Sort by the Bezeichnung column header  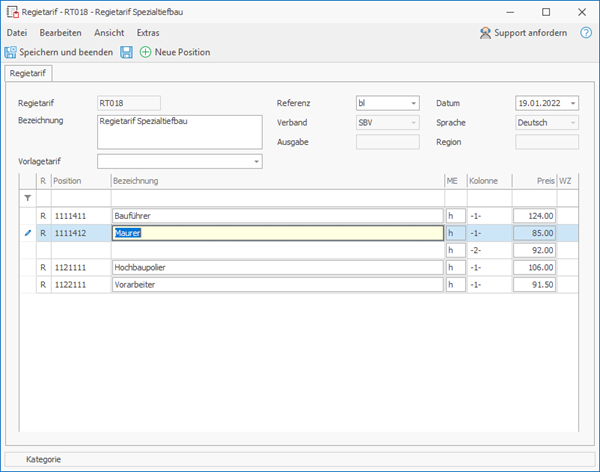tap(278, 181)
